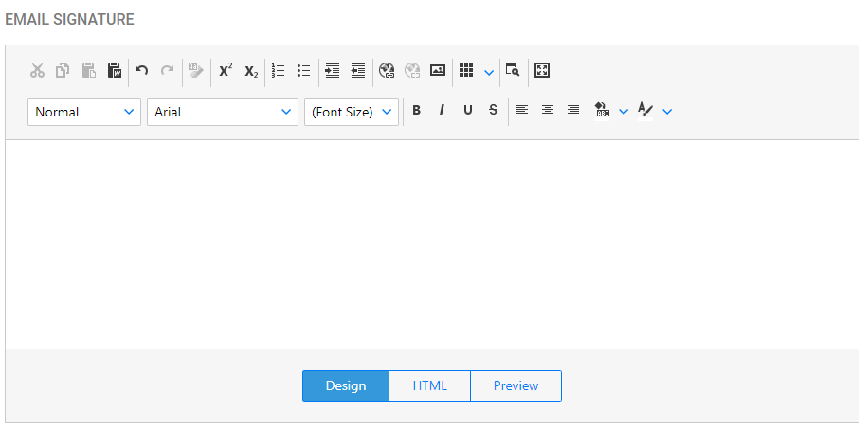Viewport: 868px width, 430px height.
Task: Select the Design view button
Action: click(346, 385)
